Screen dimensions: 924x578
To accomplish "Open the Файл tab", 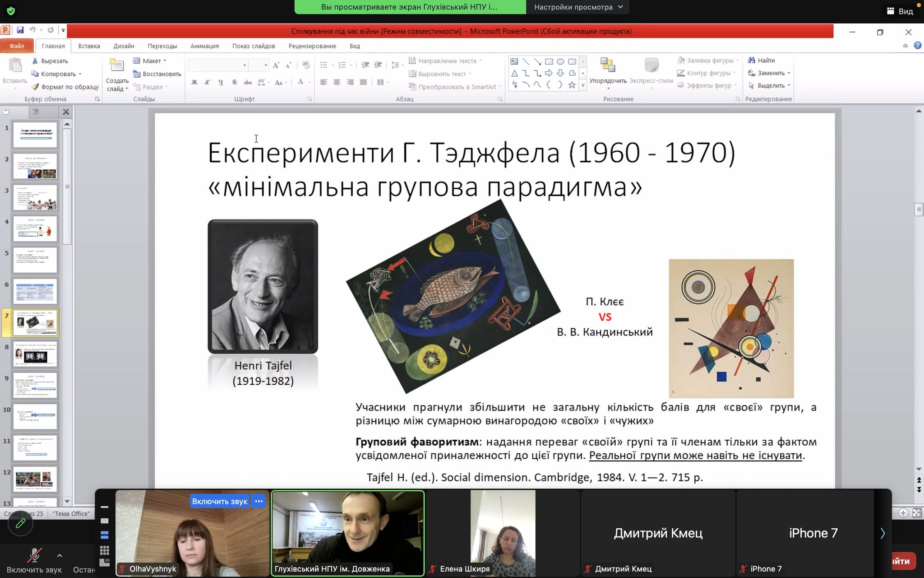I will [17, 46].
